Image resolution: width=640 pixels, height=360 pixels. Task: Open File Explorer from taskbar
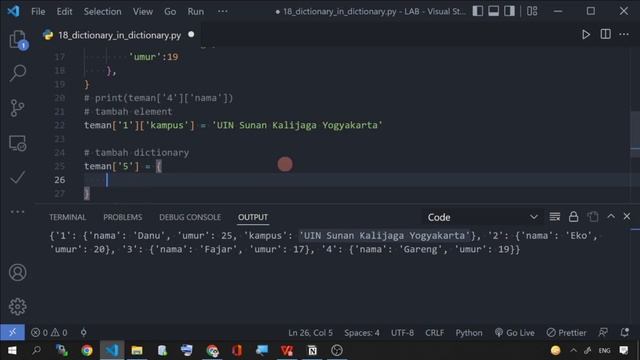(x=137, y=350)
